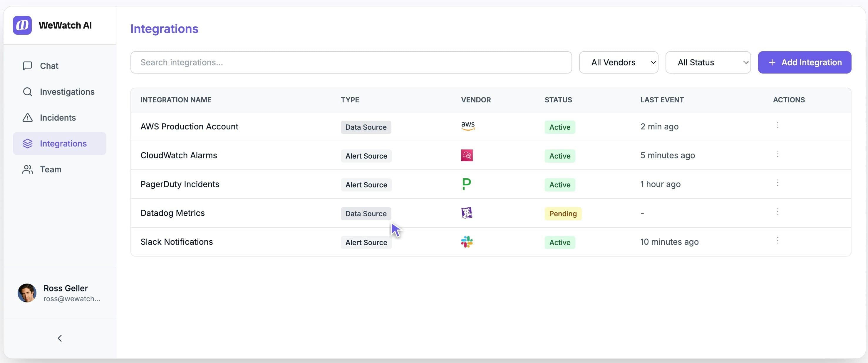This screenshot has width=868, height=363.
Task: Select the Chat icon in sidebar
Action: pos(27,66)
